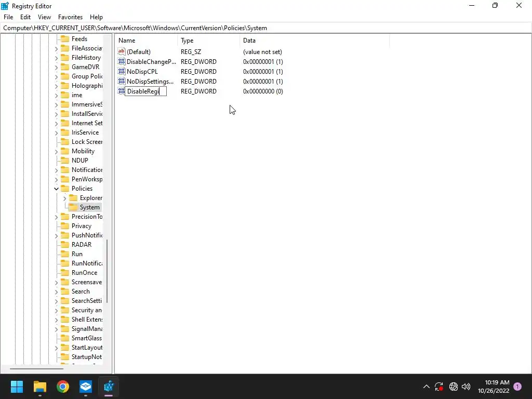Click the DWORD icon of NoDispCPL value
Viewport: 532px width, 399px height.
(x=122, y=71)
